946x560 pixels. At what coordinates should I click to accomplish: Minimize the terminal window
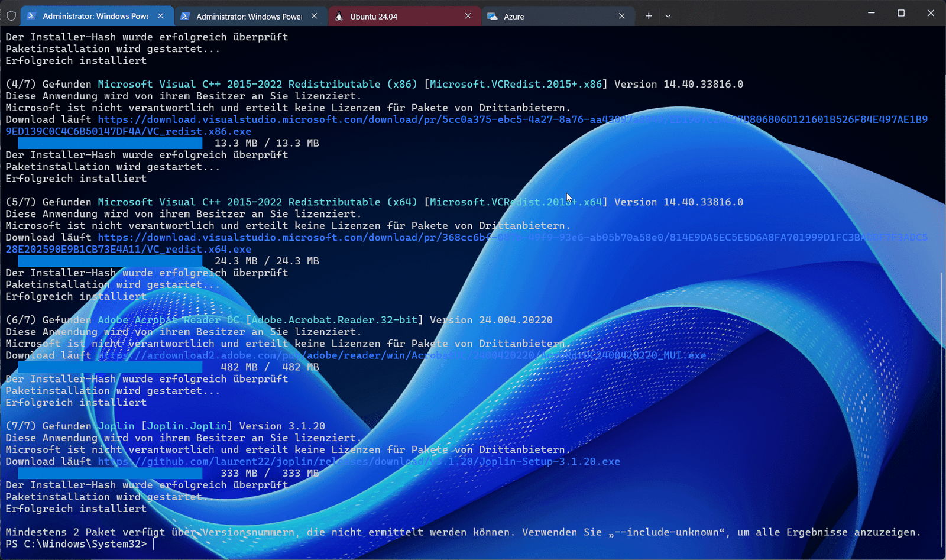(871, 13)
